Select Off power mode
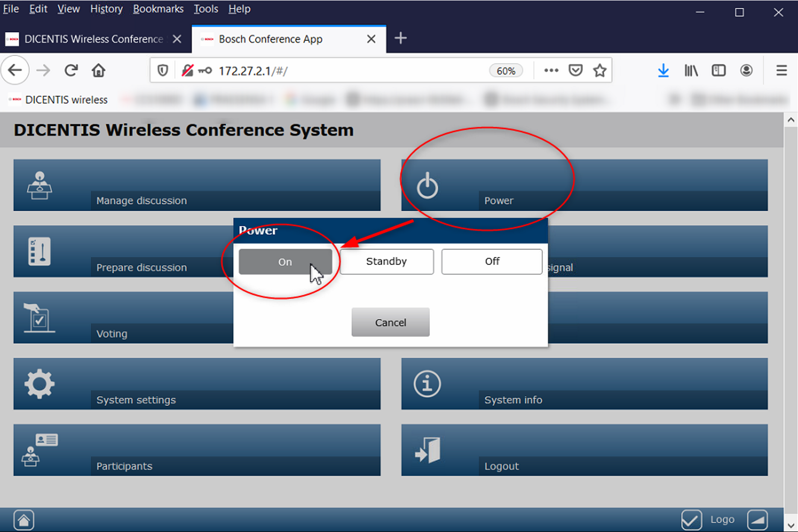Screen dimensions: 798x532 (x=491, y=261)
